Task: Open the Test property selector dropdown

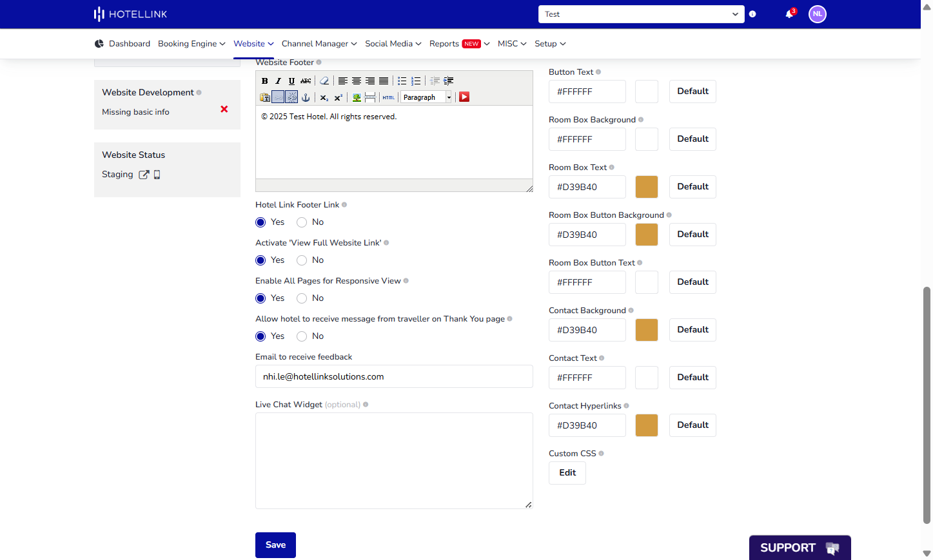Action: pyautogui.click(x=642, y=14)
